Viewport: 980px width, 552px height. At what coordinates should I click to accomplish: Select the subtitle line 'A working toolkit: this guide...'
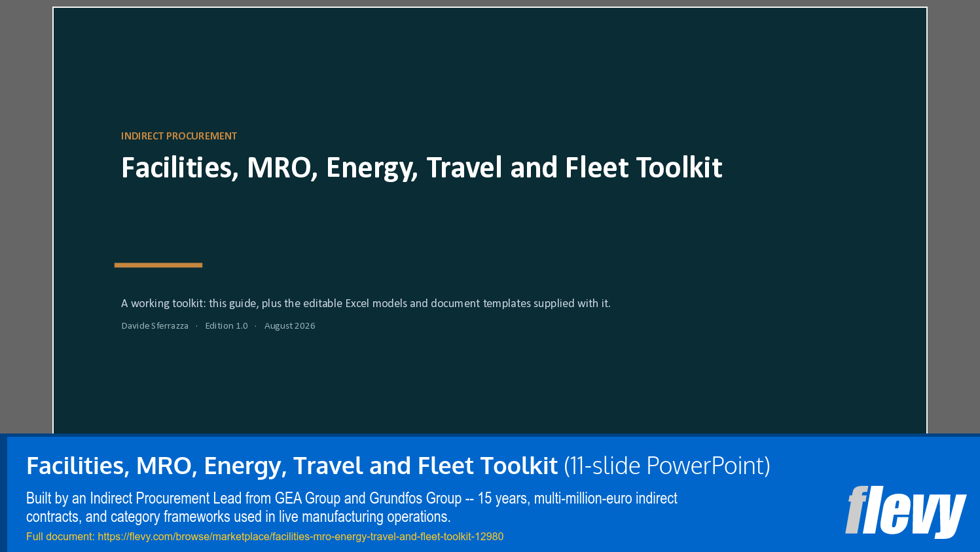pos(365,303)
